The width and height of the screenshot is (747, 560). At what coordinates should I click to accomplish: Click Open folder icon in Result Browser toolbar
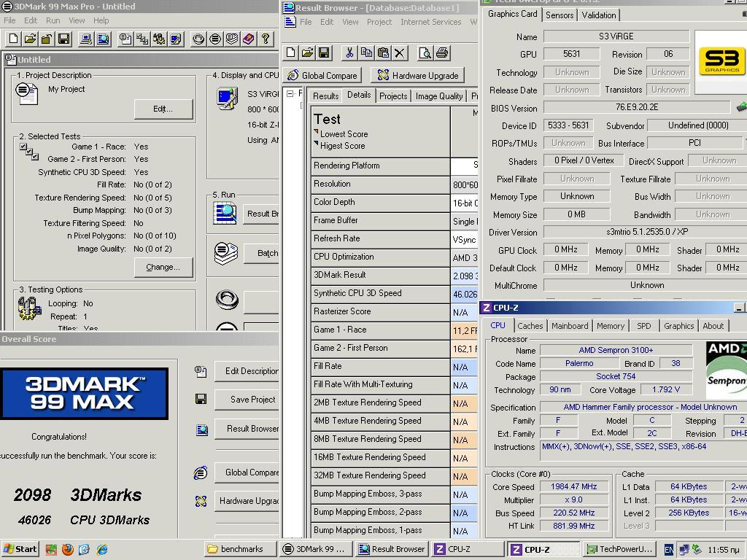(x=307, y=52)
